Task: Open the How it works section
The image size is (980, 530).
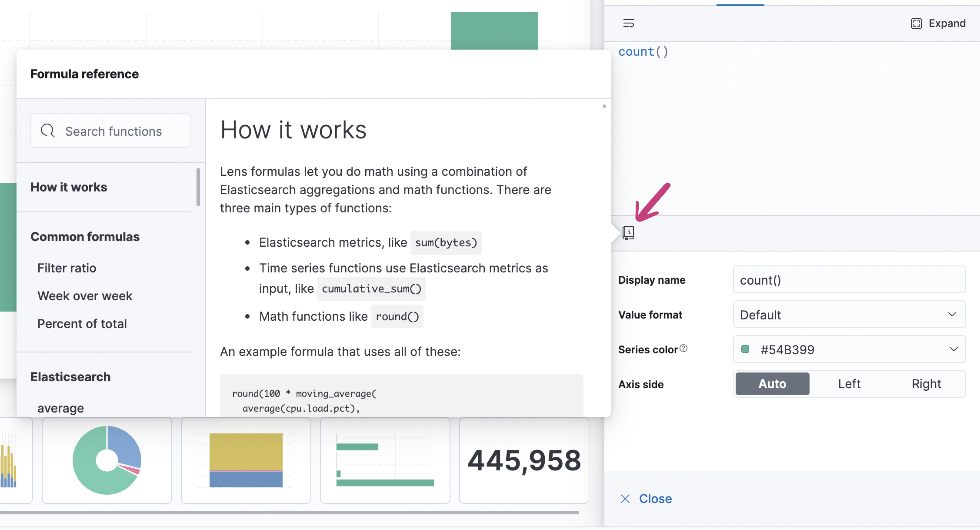Action: click(69, 187)
